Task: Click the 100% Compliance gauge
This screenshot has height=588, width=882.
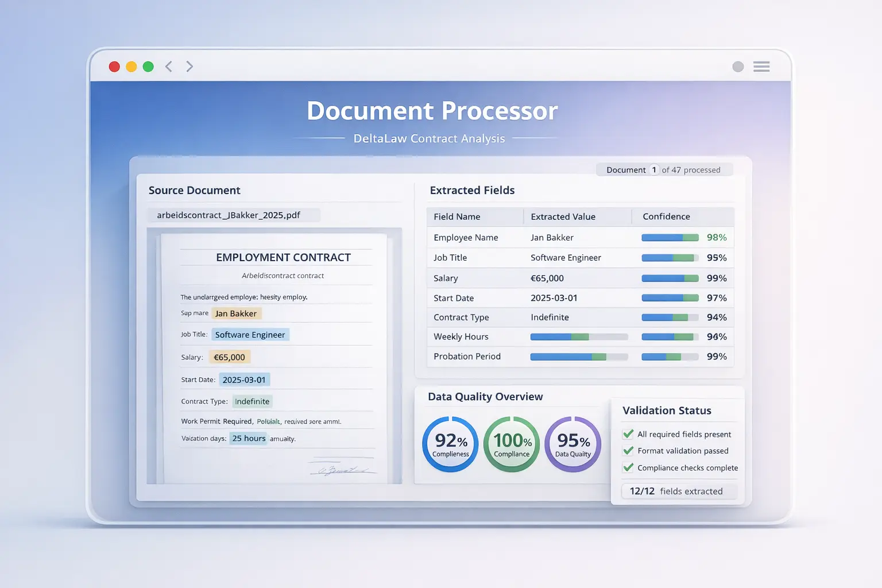Action: [x=512, y=444]
